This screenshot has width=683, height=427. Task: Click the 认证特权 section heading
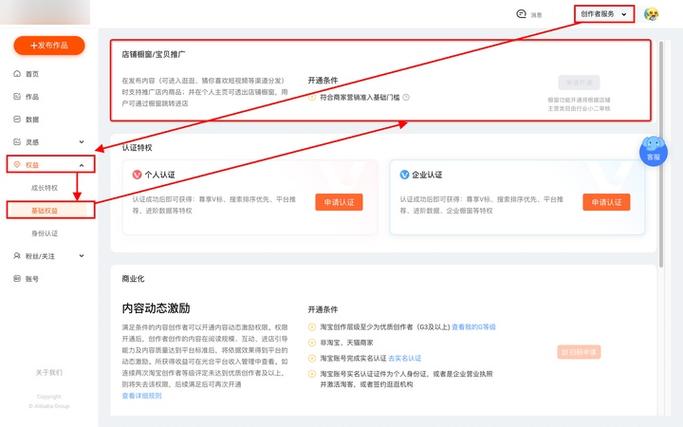(x=137, y=148)
